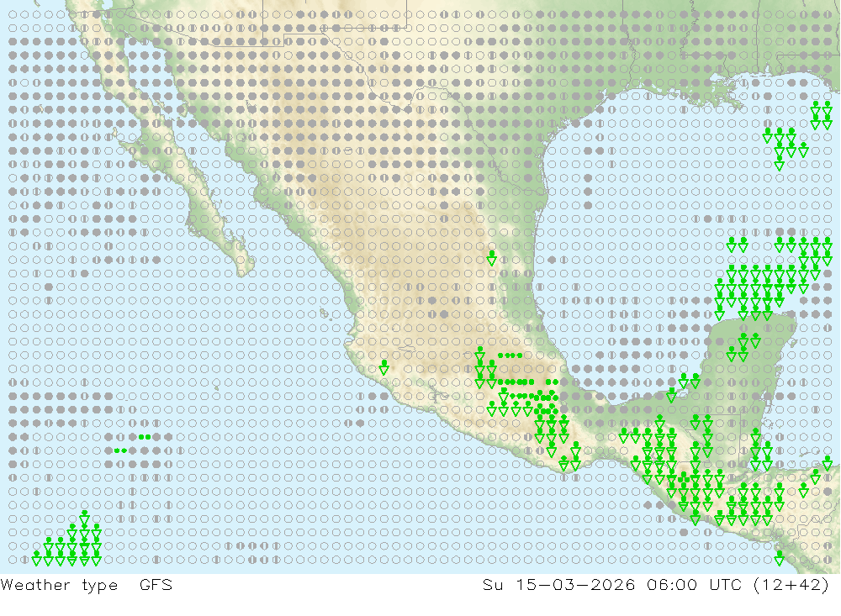841x616 pixels.
Task: Click the 'Weather type' caption text
Action: tap(59, 585)
